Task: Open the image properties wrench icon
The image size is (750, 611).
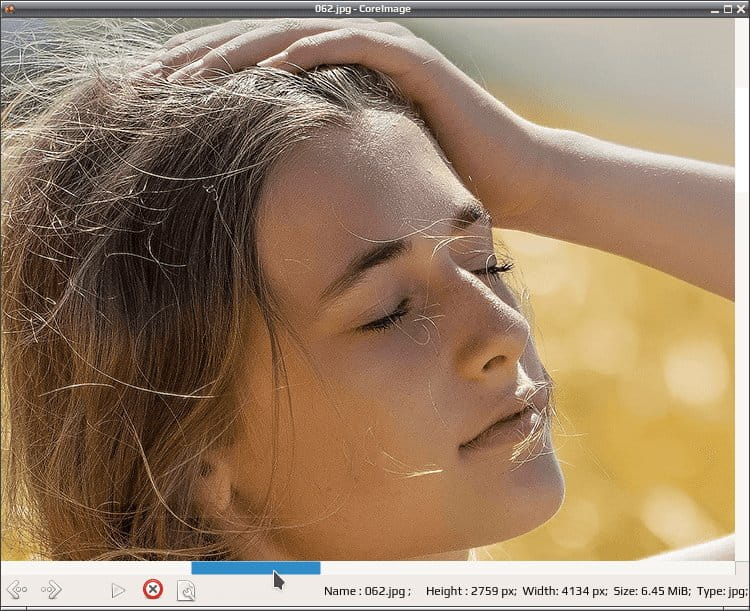Action: [x=186, y=590]
